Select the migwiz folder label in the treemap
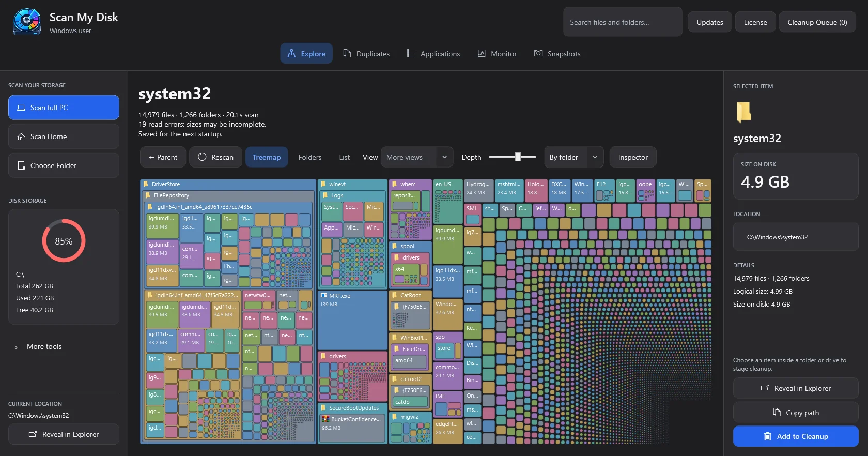 tap(409, 417)
